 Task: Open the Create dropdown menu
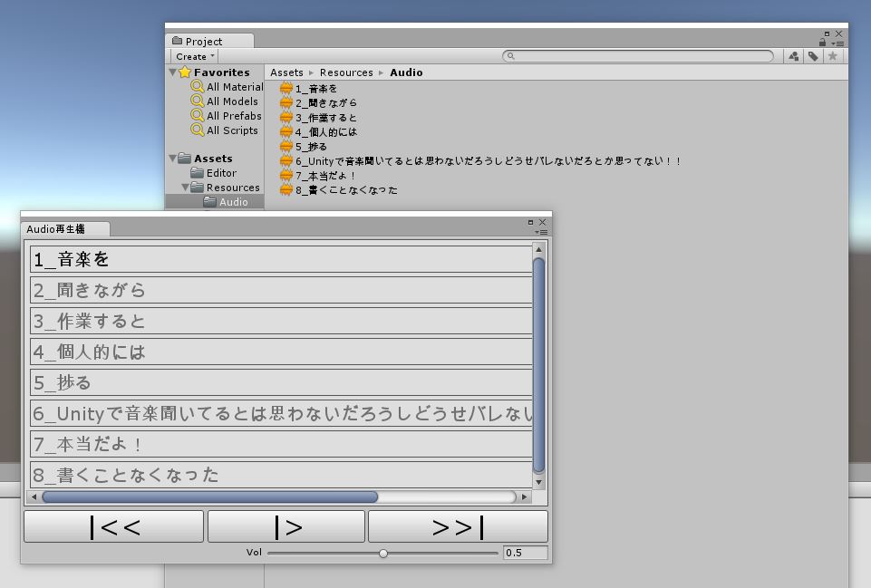[195, 56]
